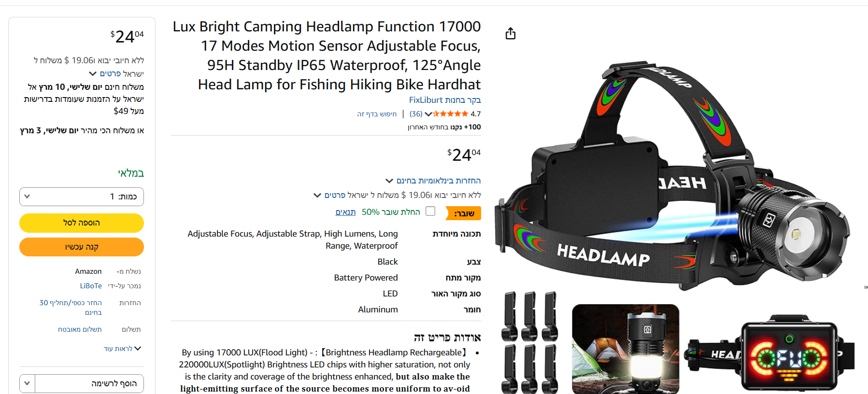Open the star rating popover chevron
868x394 pixels.
pyautogui.click(x=428, y=114)
